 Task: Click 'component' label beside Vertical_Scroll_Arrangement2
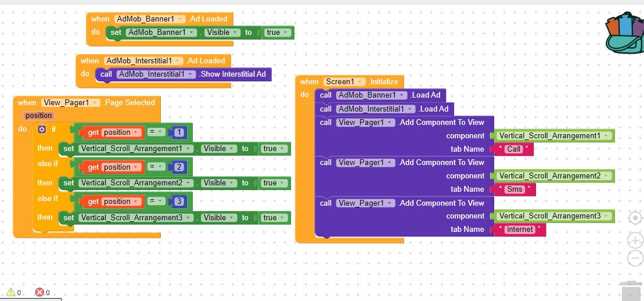pyautogui.click(x=465, y=176)
